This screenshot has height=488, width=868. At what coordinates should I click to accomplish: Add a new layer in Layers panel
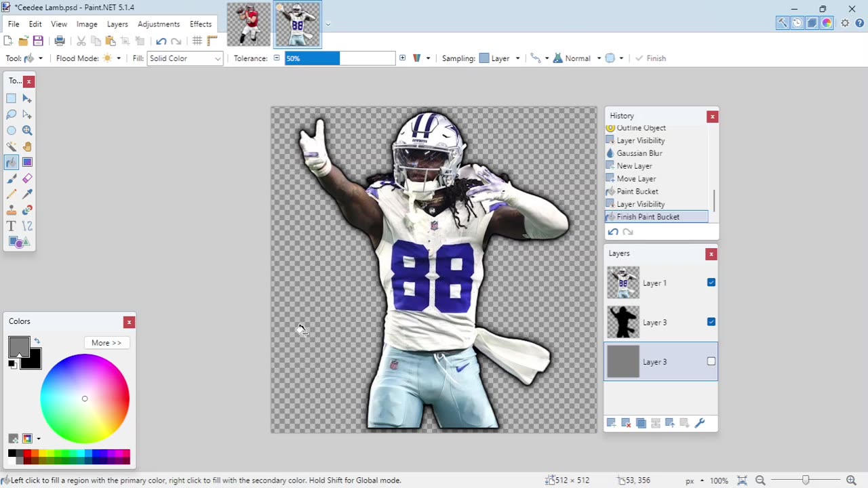point(611,423)
